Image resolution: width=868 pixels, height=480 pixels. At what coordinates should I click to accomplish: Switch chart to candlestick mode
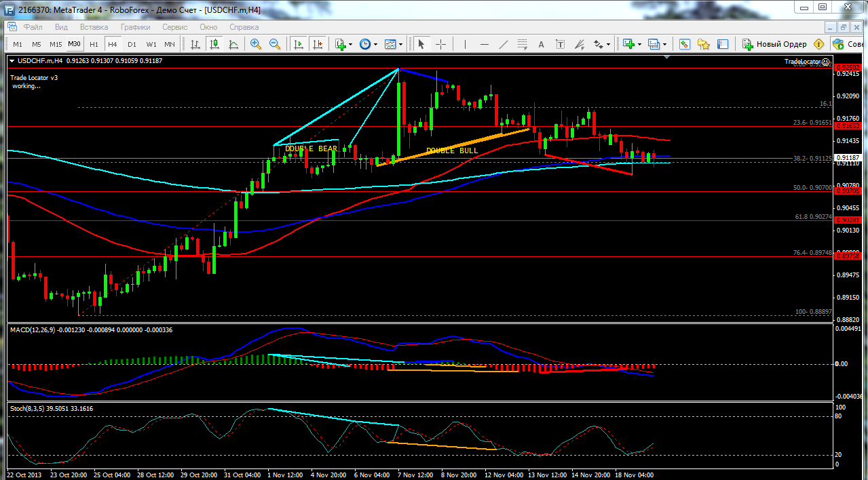tap(214, 44)
